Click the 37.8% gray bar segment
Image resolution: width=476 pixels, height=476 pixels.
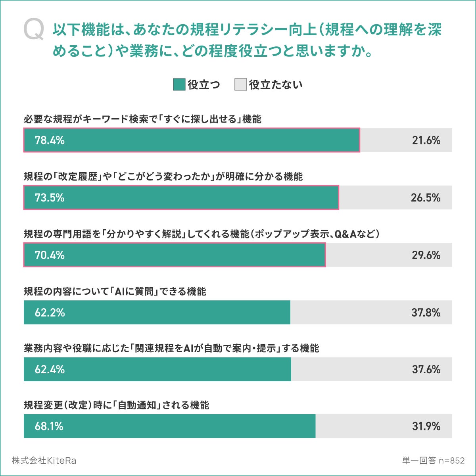click(371, 312)
